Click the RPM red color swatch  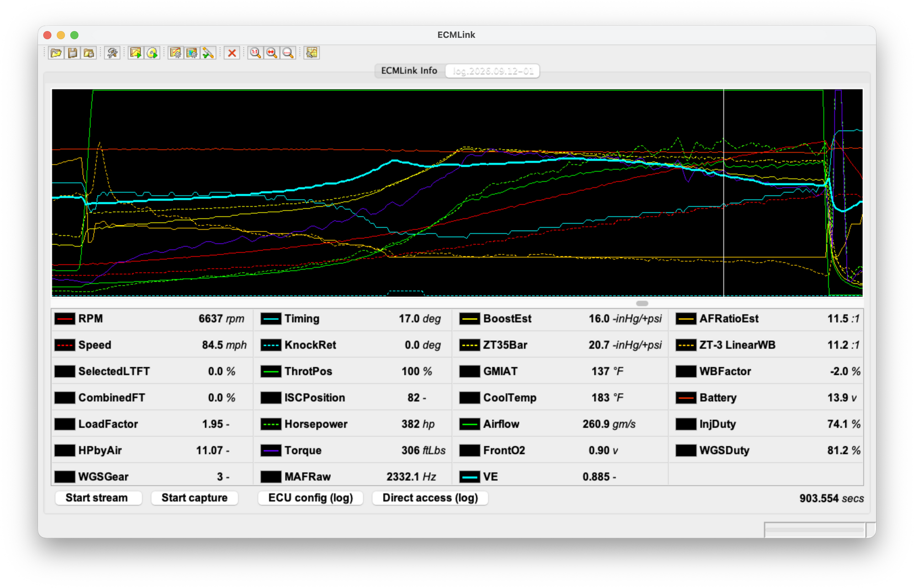(x=64, y=319)
